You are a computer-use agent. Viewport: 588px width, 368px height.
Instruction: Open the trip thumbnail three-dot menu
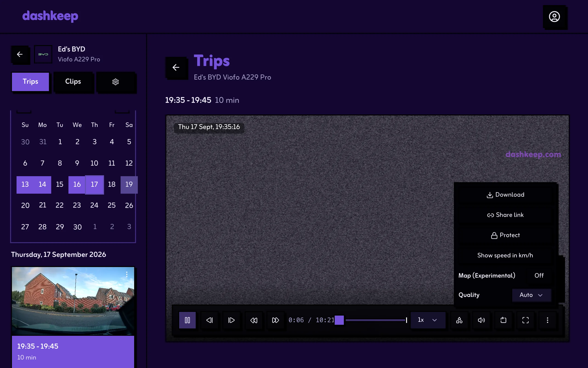[127, 274]
